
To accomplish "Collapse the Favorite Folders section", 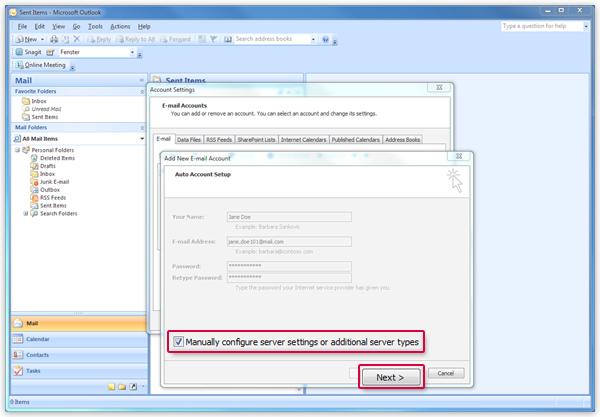I will tap(142, 92).
